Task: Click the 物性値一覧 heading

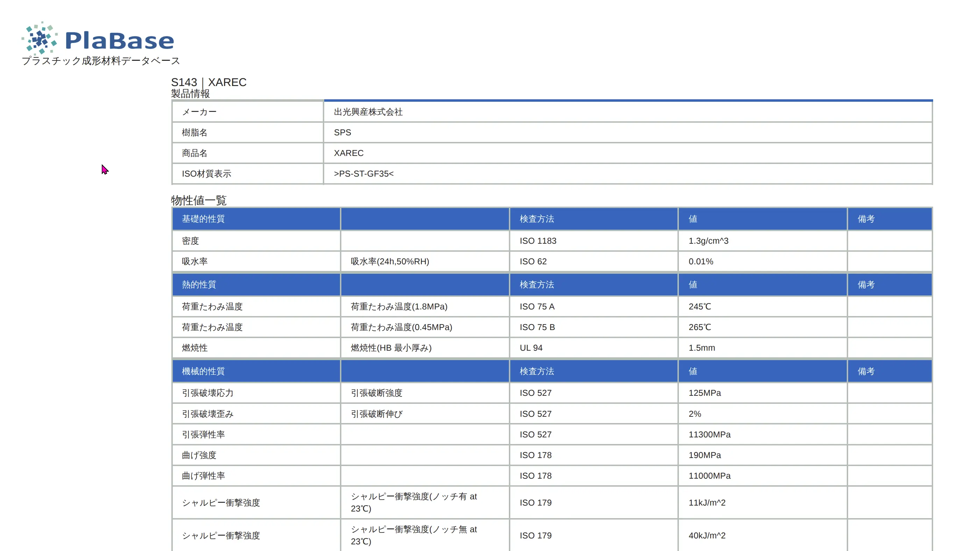Action: [199, 200]
